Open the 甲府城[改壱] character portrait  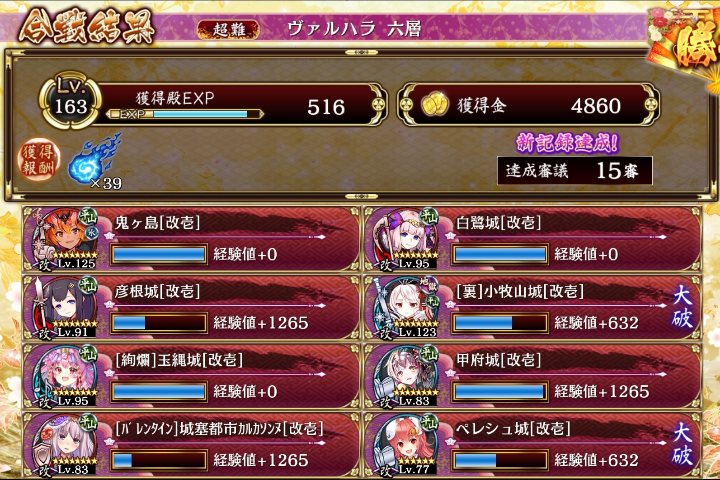click(x=404, y=377)
